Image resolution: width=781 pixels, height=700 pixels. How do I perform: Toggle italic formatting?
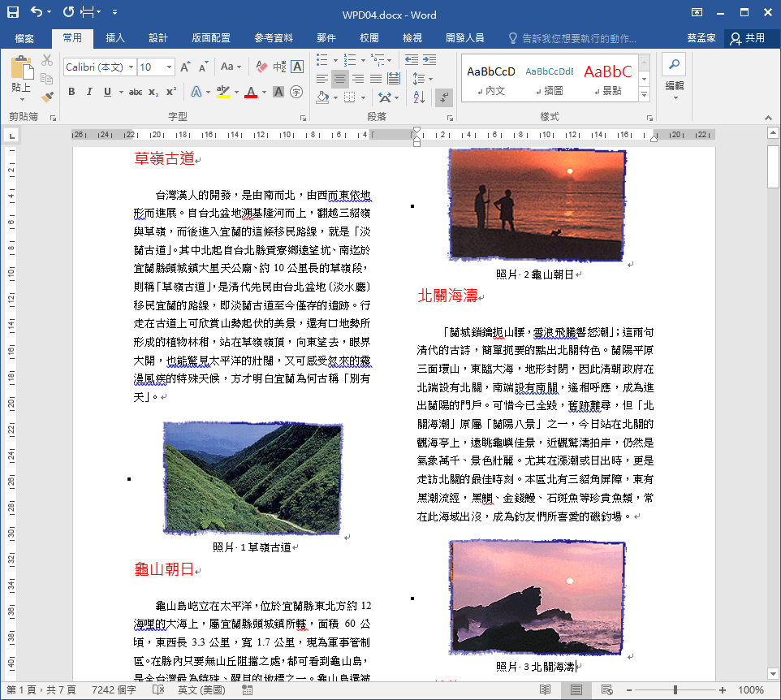click(89, 92)
